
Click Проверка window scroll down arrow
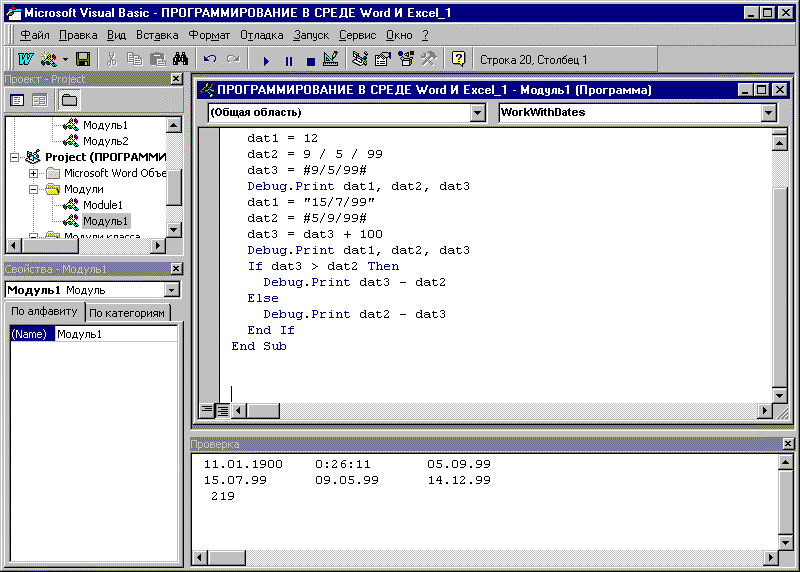tap(786, 542)
